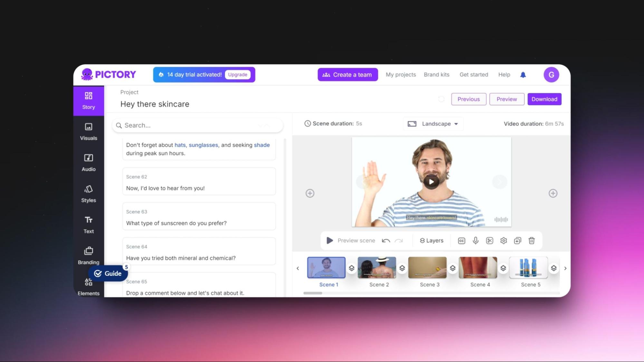Toggle second scene layer icon
Image resolution: width=644 pixels, height=362 pixels.
pyautogui.click(x=402, y=268)
